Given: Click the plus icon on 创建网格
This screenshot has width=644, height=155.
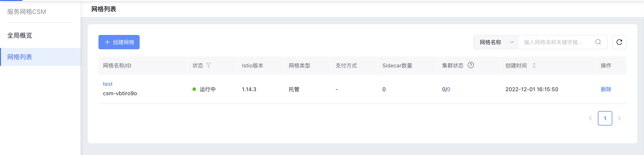Looking at the screenshot, I should 107,42.
